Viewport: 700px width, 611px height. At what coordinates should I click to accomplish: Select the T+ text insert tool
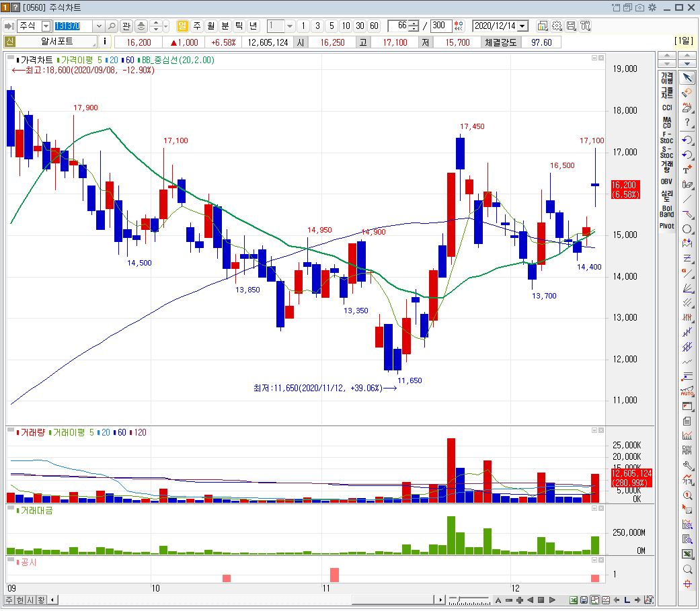pyautogui.click(x=687, y=169)
